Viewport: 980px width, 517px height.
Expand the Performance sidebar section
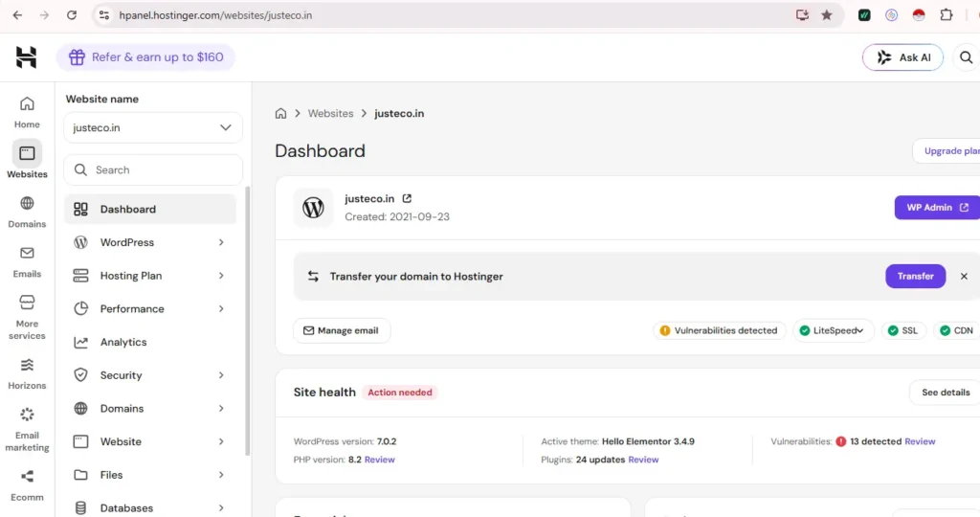point(150,309)
